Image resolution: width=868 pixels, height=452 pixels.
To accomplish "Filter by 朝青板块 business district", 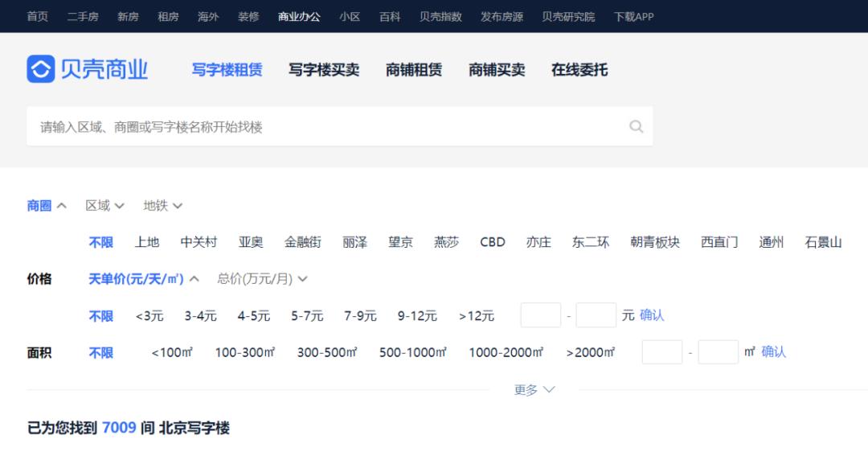I will point(655,242).
